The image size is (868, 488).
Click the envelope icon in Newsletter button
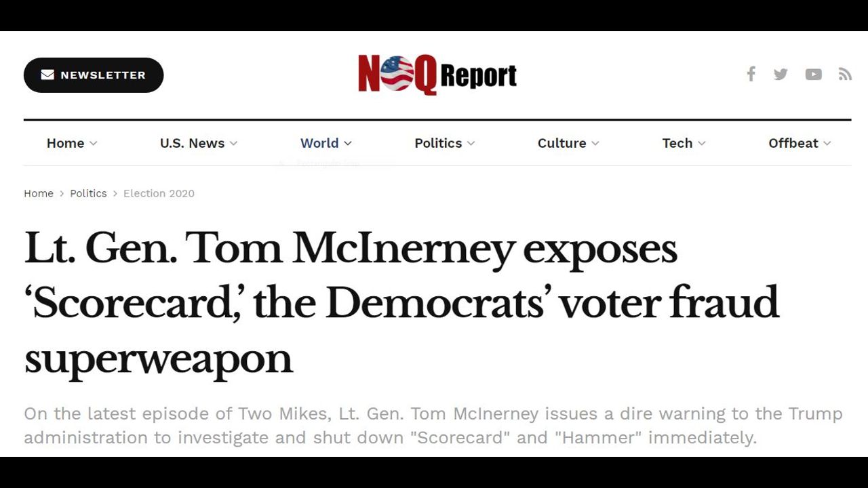47,75
